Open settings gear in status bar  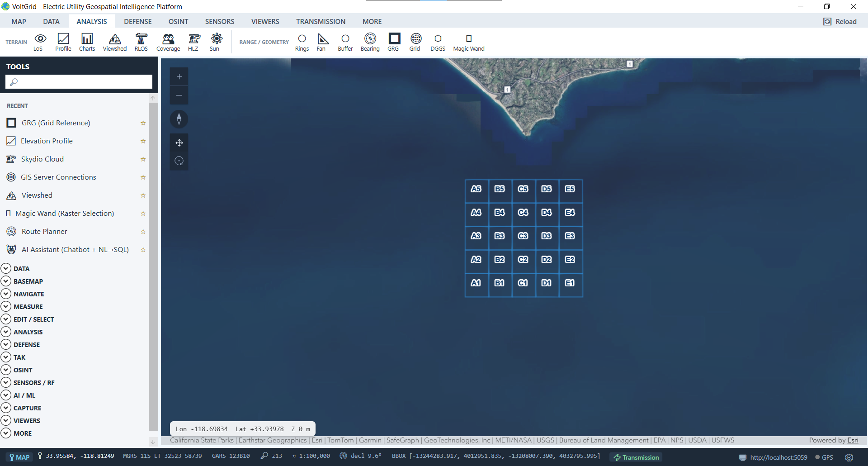coord(849,457)
